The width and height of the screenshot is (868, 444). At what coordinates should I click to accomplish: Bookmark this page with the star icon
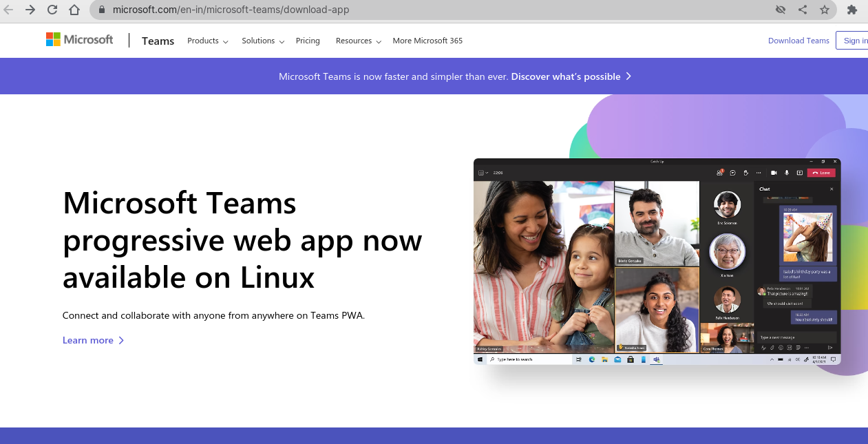coord(825,10)
